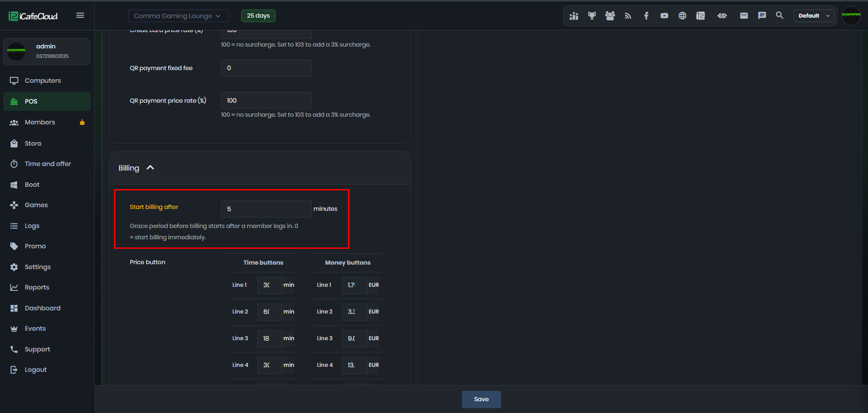Toggle the hamburger sidebar menu icon
This screenshot has width=868, height=413.
coord(80,15)
